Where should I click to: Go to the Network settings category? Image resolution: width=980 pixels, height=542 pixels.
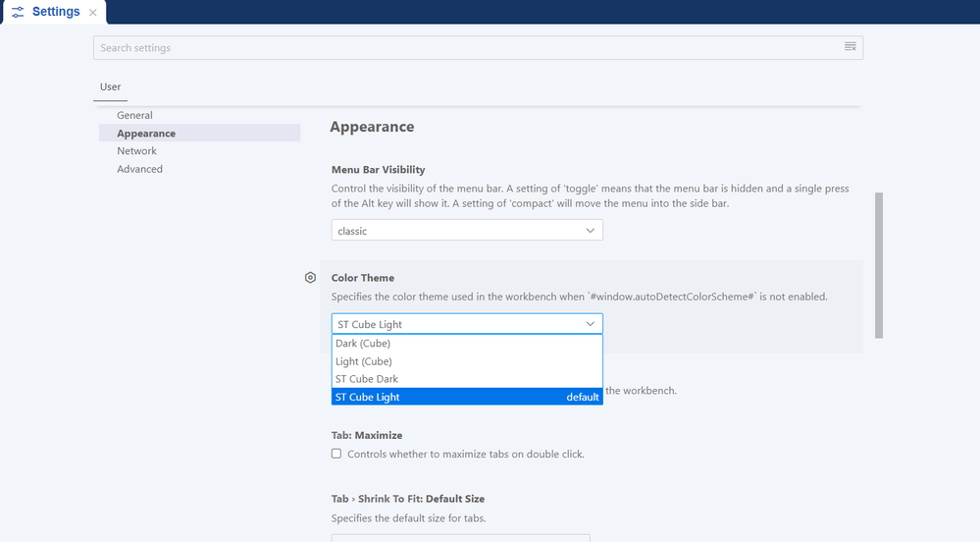pos(136,151)
